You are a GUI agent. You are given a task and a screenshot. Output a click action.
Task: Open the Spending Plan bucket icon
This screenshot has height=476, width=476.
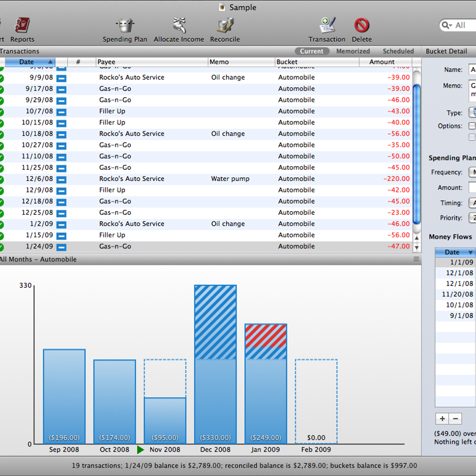(x=125, y=26)
